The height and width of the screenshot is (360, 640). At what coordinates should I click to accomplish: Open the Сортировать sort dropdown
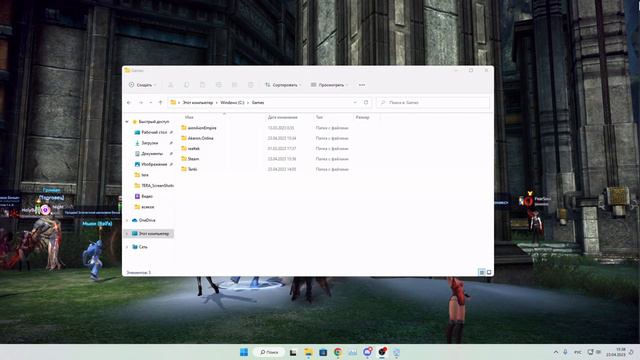[x=283, y=85]
